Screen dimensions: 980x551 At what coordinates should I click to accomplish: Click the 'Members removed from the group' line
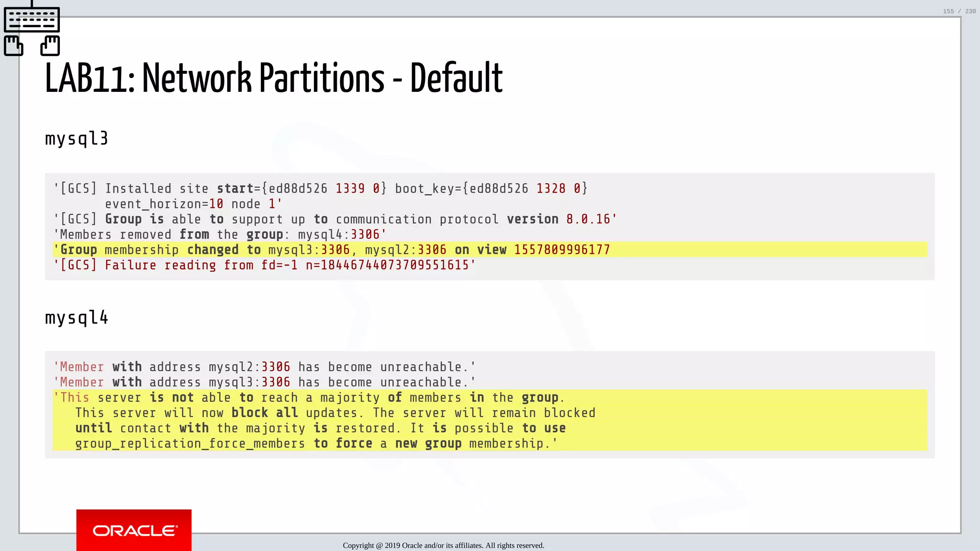[220, 234]
